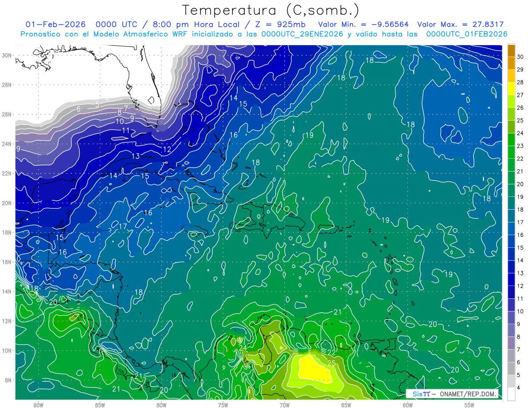Click the '22N' latitude axis label
The height and width of the screenshot is (411, 532).
point(8,173)
